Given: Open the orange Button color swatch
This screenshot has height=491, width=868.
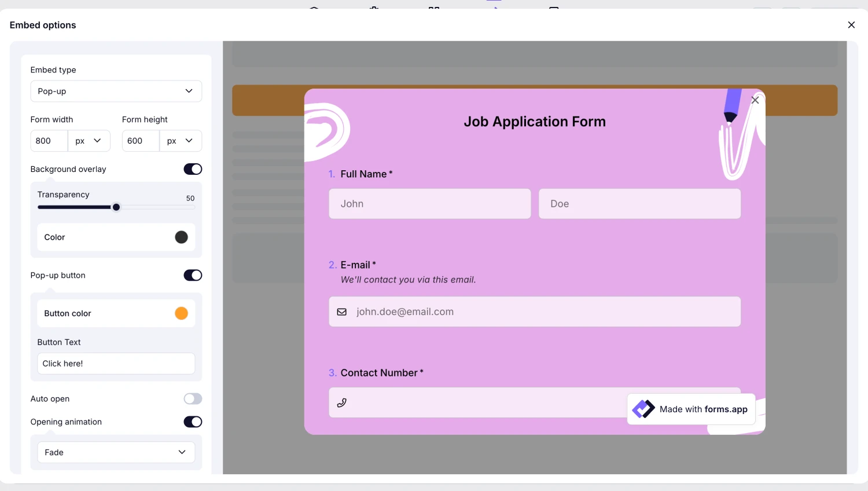Looking at the screenshot, I should [181, 313].
